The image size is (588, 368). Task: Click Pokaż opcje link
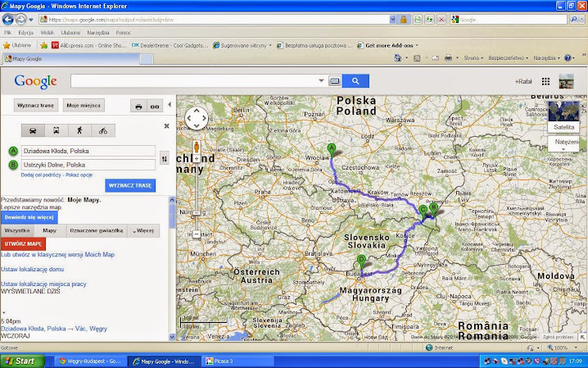pos(79,175)
